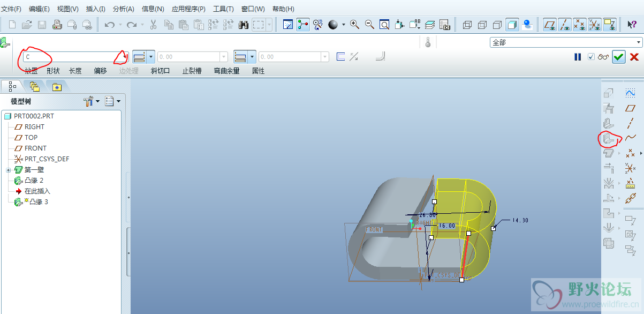Pause the feature tool
This screenshot has height=314, width=644.
coord(578,57)
